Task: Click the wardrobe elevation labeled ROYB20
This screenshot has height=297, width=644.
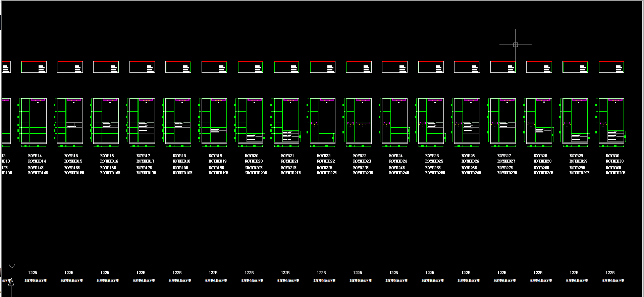Action: coord(250,121)
